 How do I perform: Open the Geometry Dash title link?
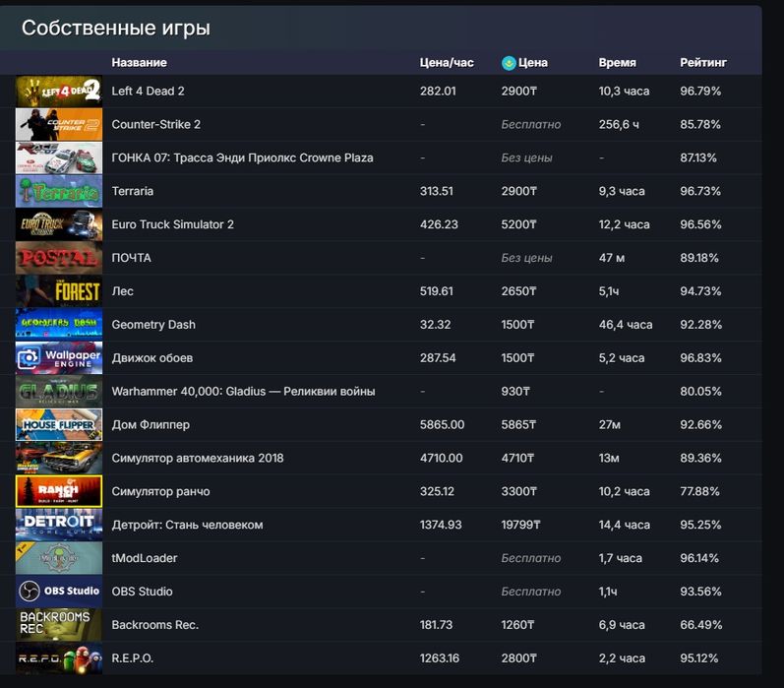(x=153, y=325)
